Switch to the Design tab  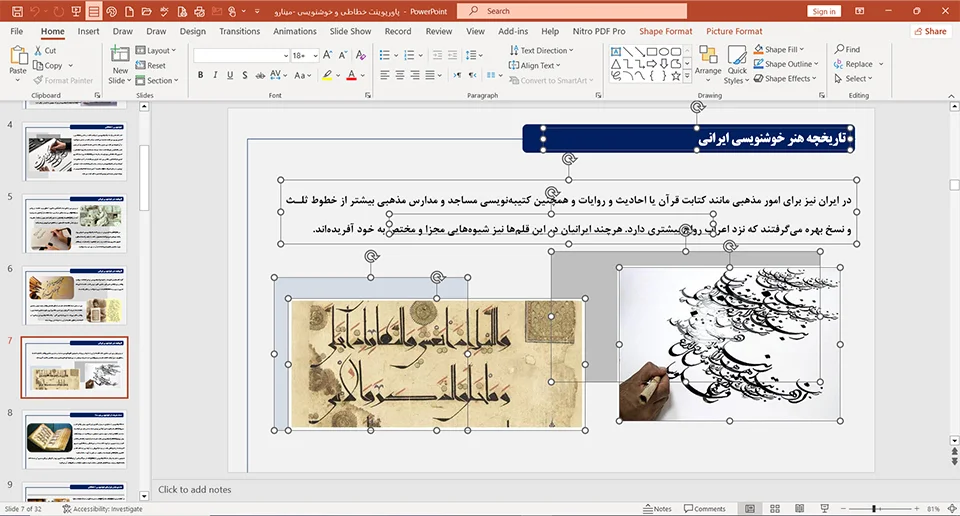click(192, 31)
